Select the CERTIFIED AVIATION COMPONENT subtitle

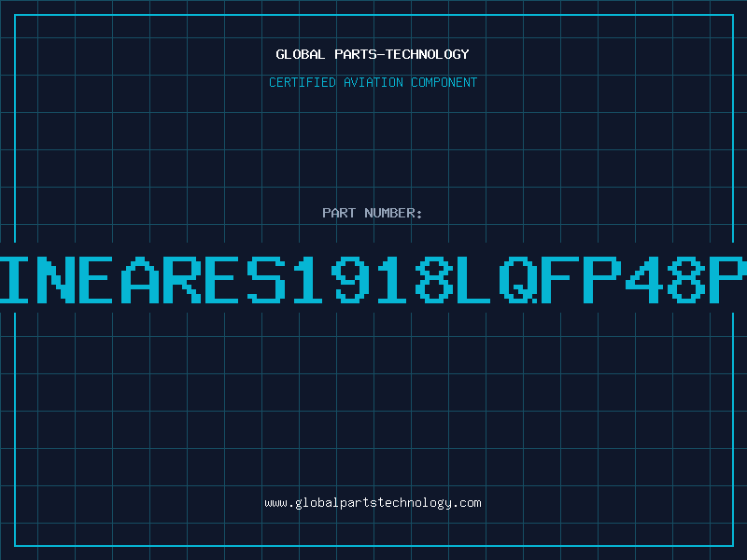373,82
